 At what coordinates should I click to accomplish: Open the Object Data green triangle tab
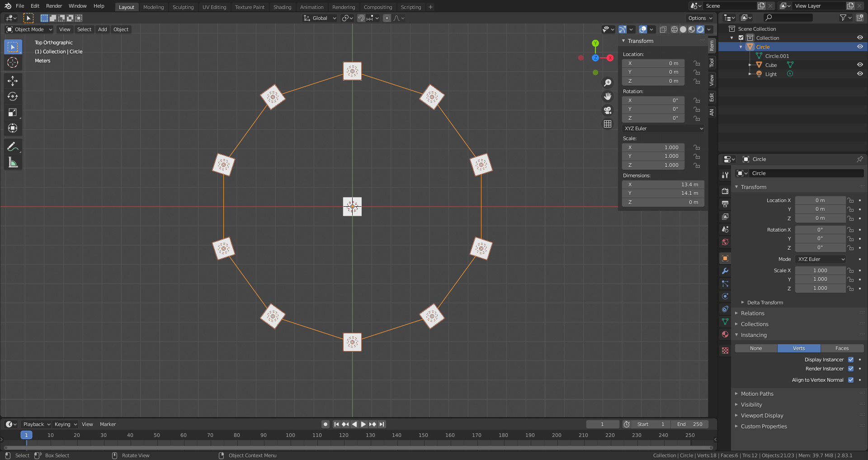(725, 322)
